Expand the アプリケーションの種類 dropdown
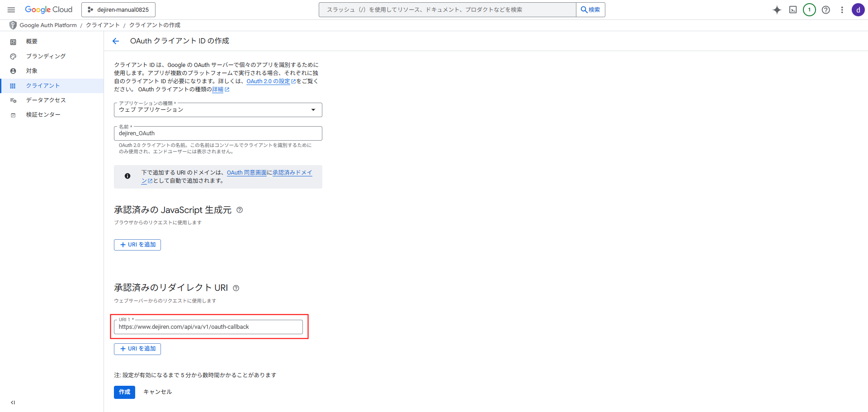The height and width of the screenshot is (412, 868). (218, 110)
